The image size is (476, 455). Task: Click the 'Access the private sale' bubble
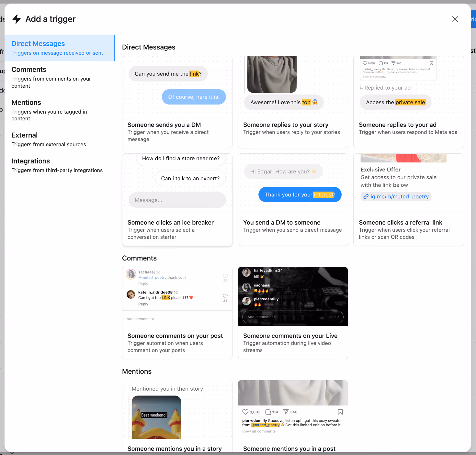[395, 102]
